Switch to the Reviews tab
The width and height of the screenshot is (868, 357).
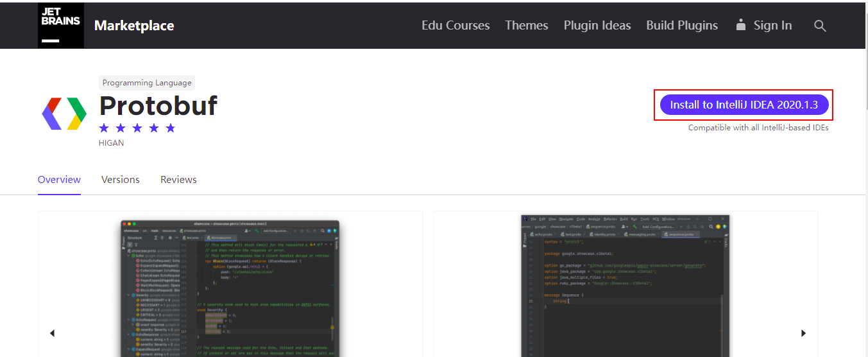[178, 180]
